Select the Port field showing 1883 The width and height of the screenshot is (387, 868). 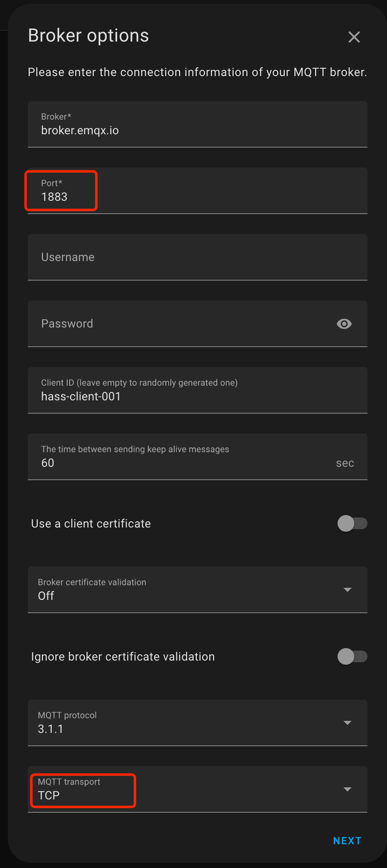click(166, 196)
